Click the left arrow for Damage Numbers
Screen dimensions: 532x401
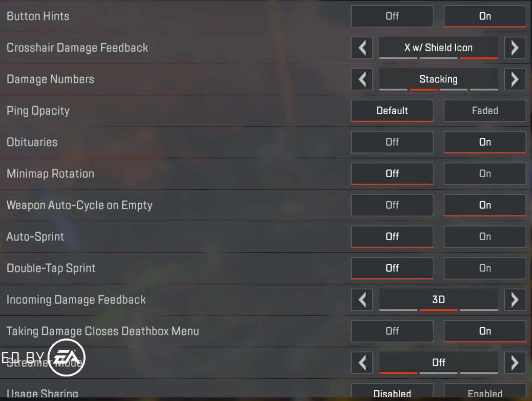pyautogui.click(x=362, y=79)
